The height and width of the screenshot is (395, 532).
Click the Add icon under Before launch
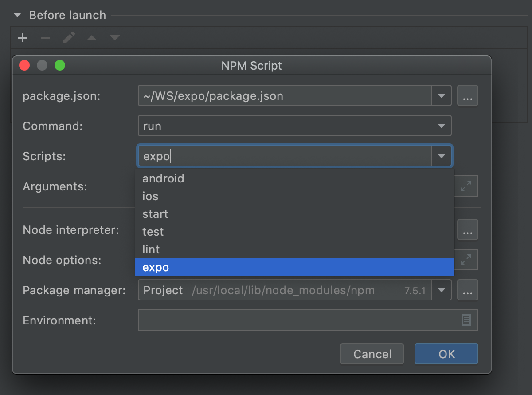coord(23,38)
